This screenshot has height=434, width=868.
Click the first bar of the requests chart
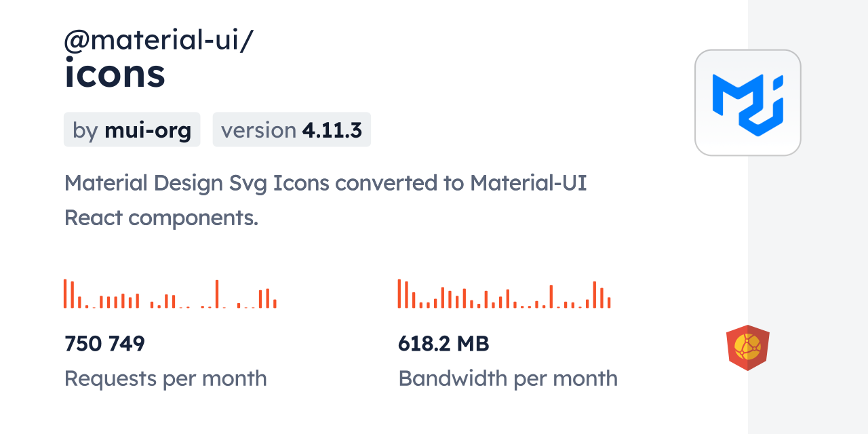[65, 294]
